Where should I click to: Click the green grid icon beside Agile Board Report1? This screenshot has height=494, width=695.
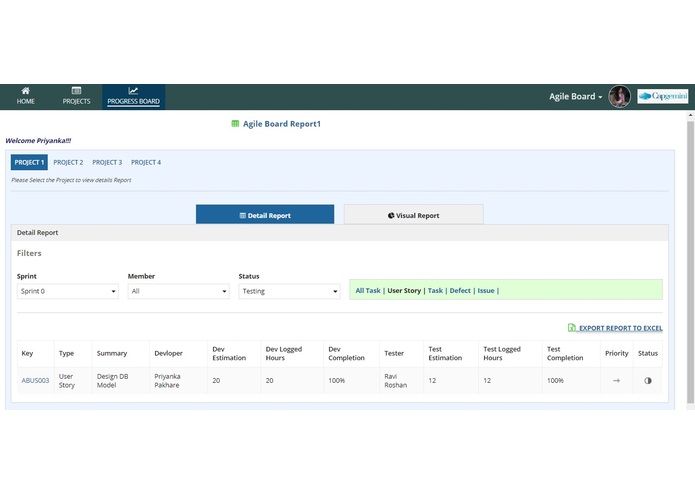235,124
